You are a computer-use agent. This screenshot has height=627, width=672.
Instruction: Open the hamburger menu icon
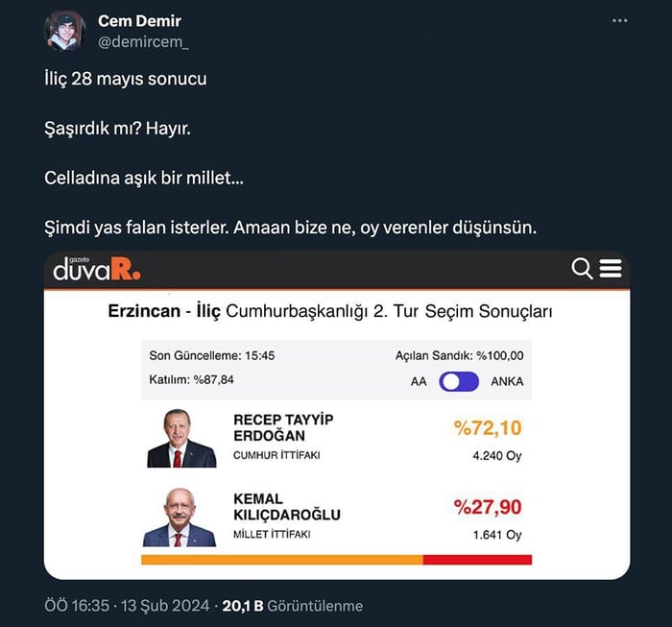611,269
